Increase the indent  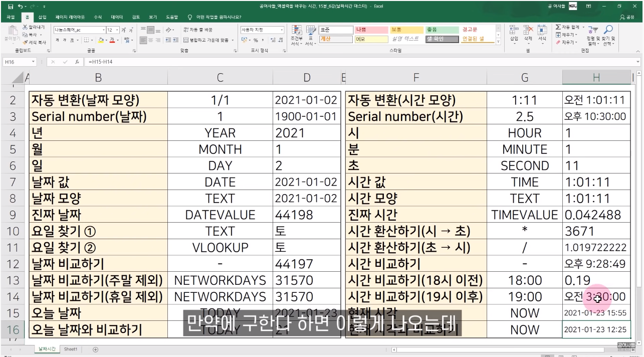coord(175,40)
